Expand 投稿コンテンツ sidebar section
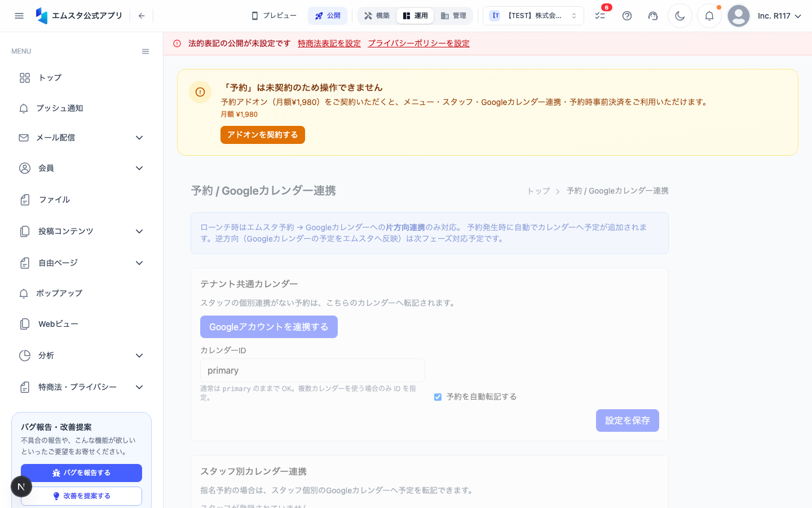 tap(81, 231)
